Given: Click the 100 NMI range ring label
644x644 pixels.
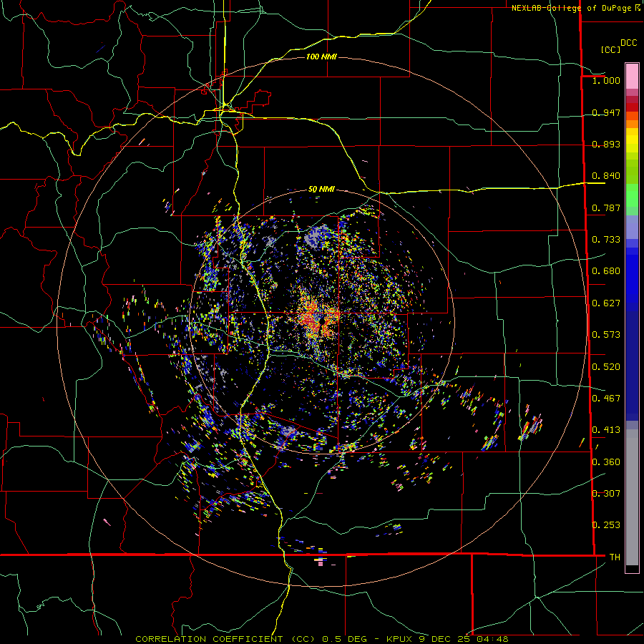Looking at the screenshot, I should coord(321,57).
